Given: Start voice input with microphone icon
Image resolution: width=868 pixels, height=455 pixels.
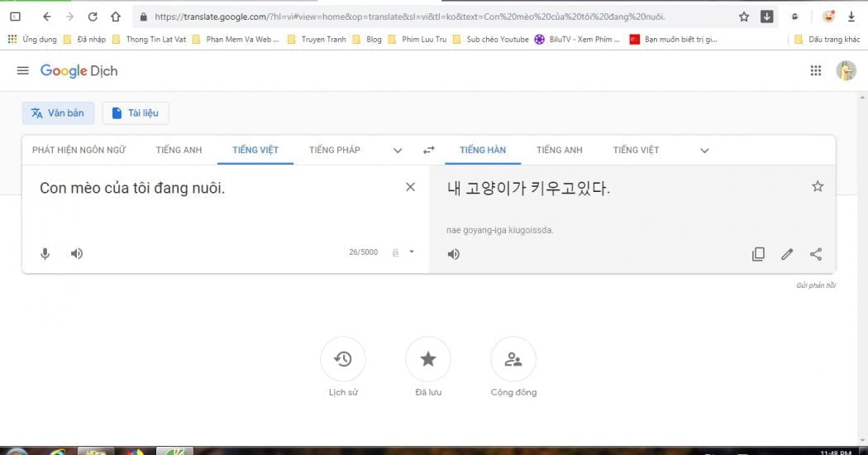Looking at the screenshot, I should tap(45, 253).
